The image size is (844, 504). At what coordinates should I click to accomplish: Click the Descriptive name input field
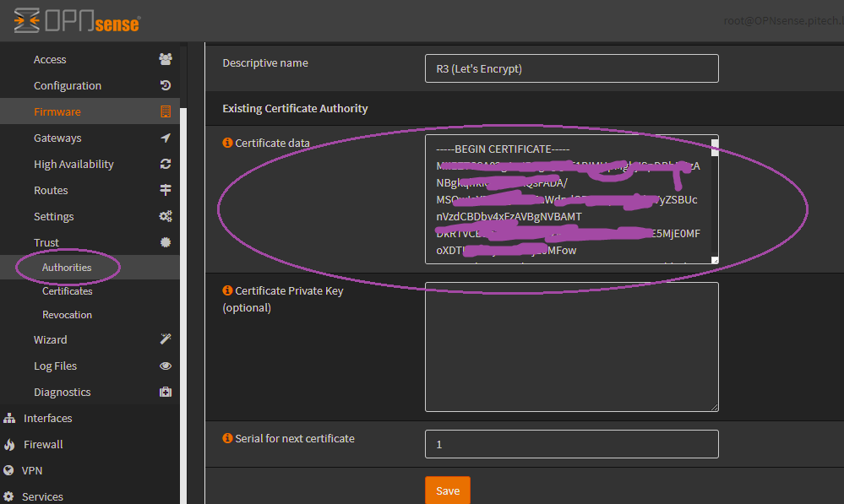(x=571, y=68)
